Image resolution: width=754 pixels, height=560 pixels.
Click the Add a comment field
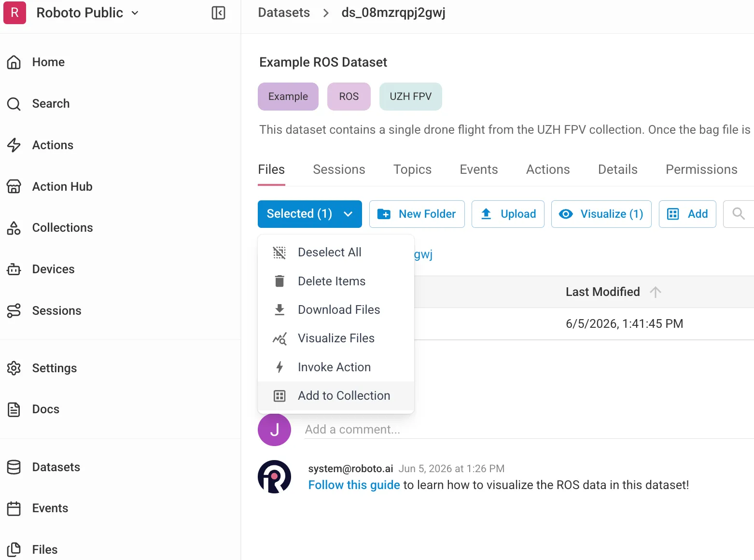(529, 430)
